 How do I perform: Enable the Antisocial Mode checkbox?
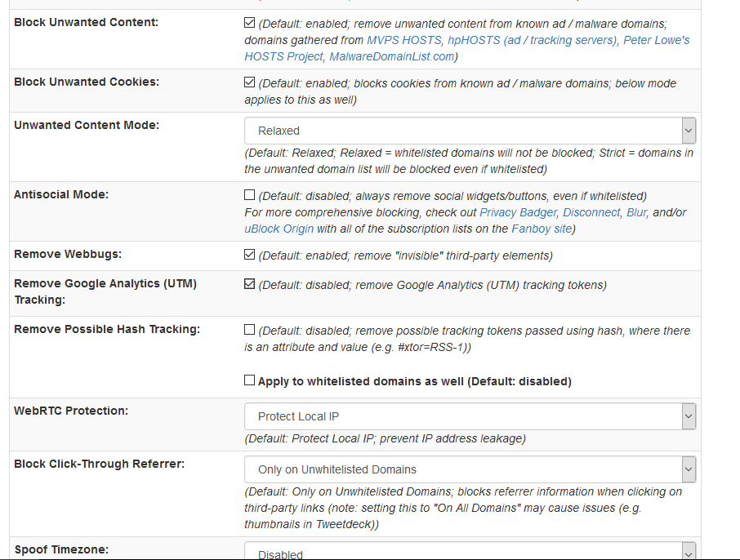tap(250, 195)
